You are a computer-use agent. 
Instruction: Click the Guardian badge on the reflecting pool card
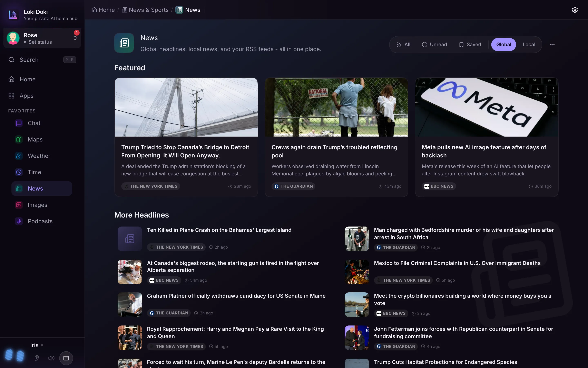point(293,186)
